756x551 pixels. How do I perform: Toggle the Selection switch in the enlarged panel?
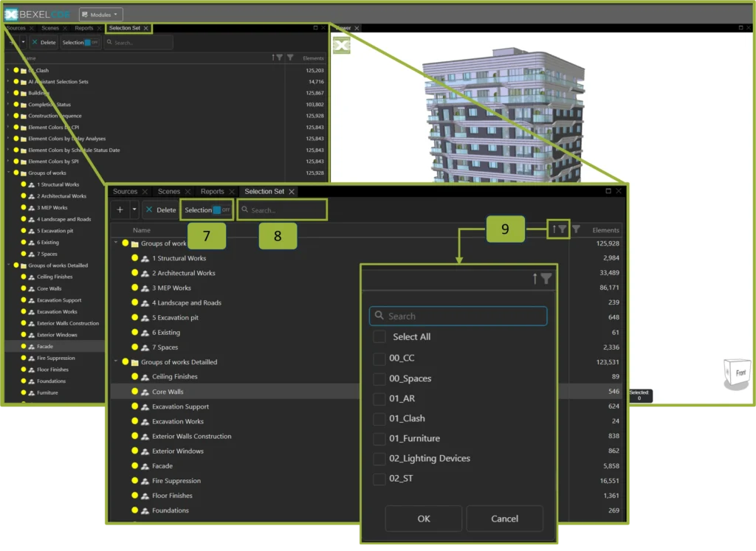[x=221, y=210]
